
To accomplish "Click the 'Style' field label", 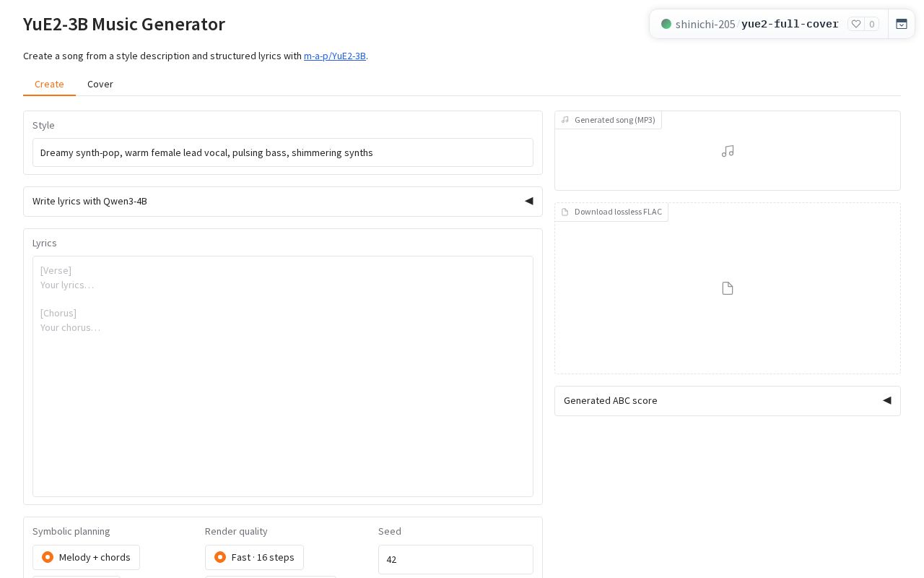I will click(x=43, y=125).
